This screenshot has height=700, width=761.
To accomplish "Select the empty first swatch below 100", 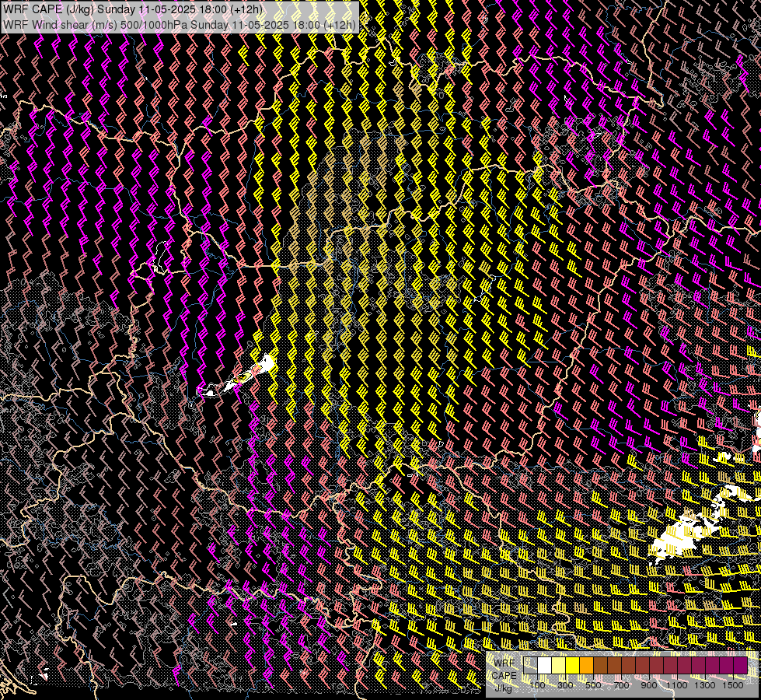I will tap(530, 665).
